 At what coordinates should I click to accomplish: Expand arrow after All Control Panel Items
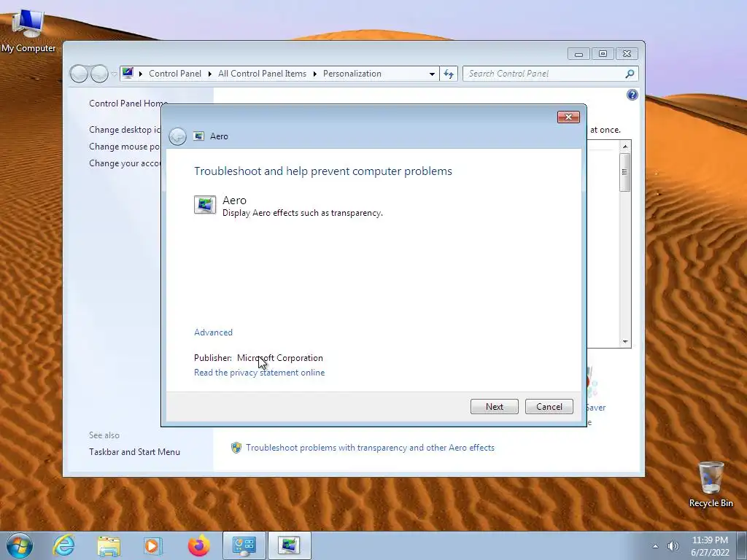(315, 74)
